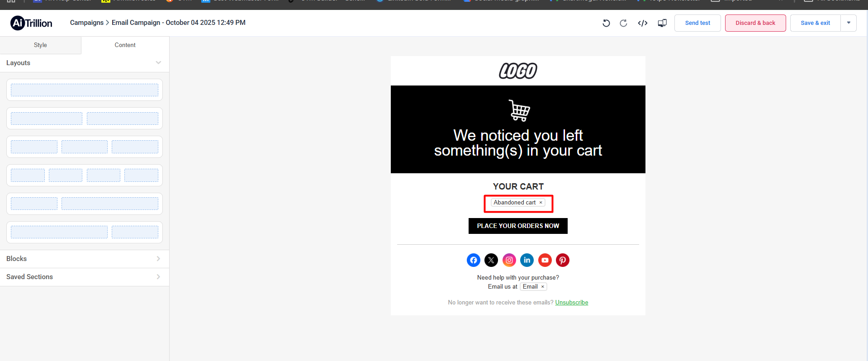This screenshot has width=868, height=361.
Task: Remove the Email merge tag
Action: point(543,287)
